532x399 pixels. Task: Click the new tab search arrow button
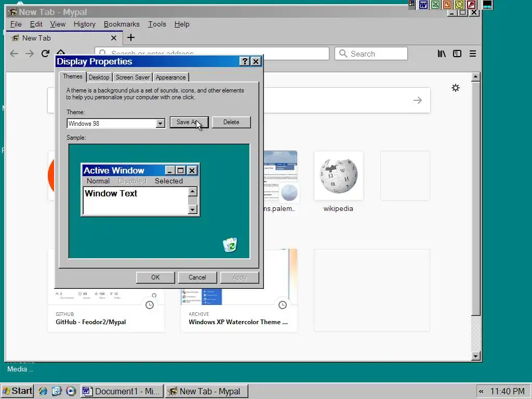[x=418, y=100]
